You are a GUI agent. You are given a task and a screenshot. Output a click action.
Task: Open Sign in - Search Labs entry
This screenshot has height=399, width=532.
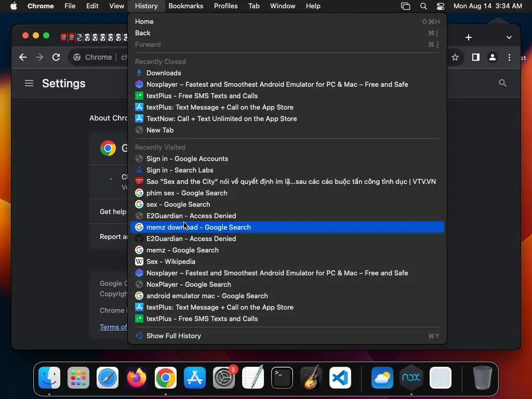287,170
